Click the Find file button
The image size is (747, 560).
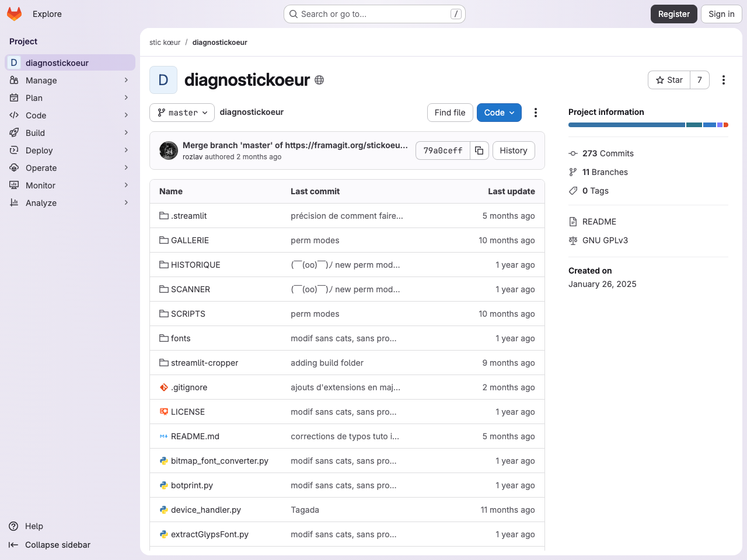[450, 113]
